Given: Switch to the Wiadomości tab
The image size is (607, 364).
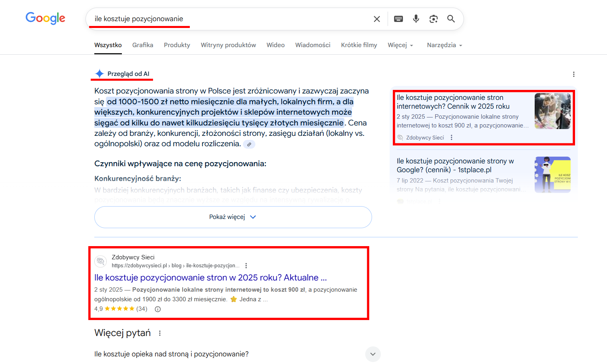Looking at the screenshot, I should click(312, 45).
